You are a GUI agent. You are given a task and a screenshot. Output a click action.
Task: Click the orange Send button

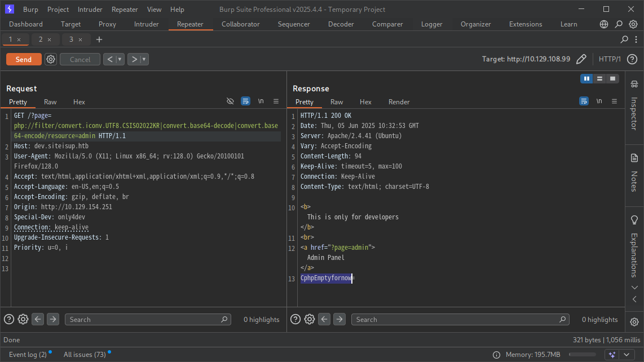pos(24,59)
